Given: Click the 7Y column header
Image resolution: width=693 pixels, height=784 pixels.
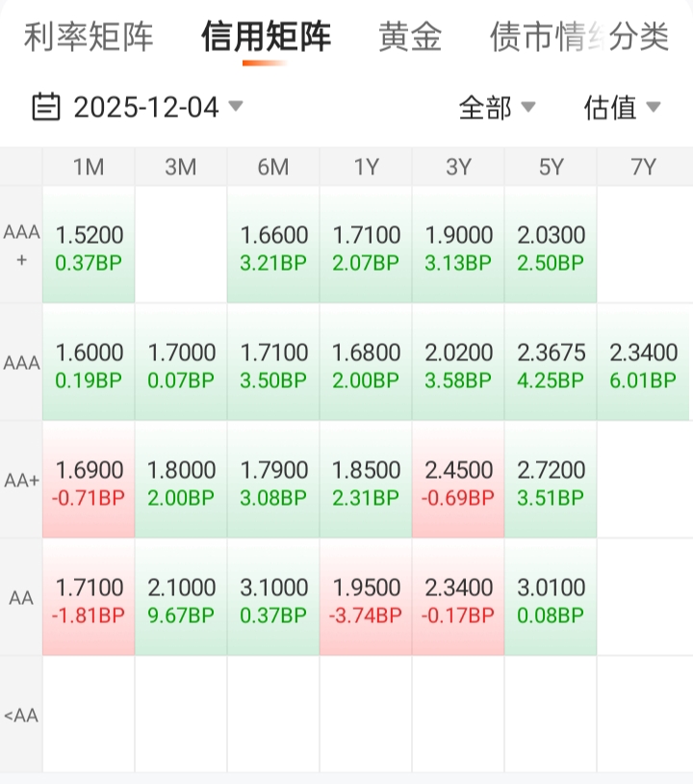Looking at the screenshot, I should coord(643,168).
